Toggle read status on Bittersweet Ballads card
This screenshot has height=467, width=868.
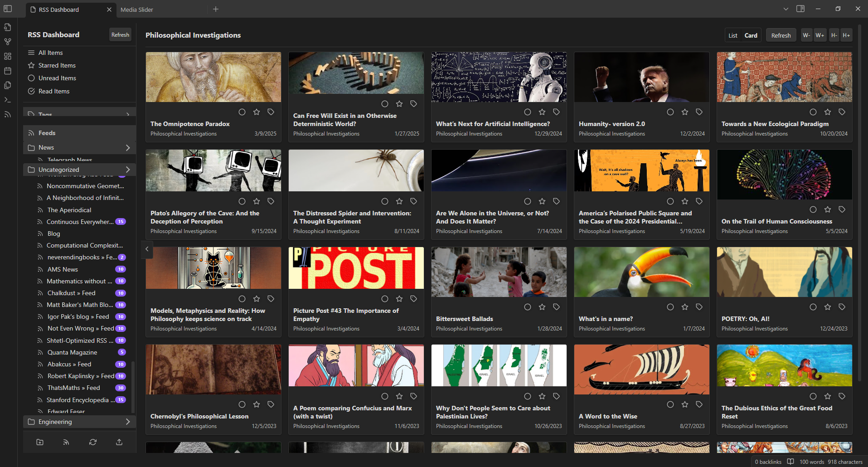coord(528,307)
